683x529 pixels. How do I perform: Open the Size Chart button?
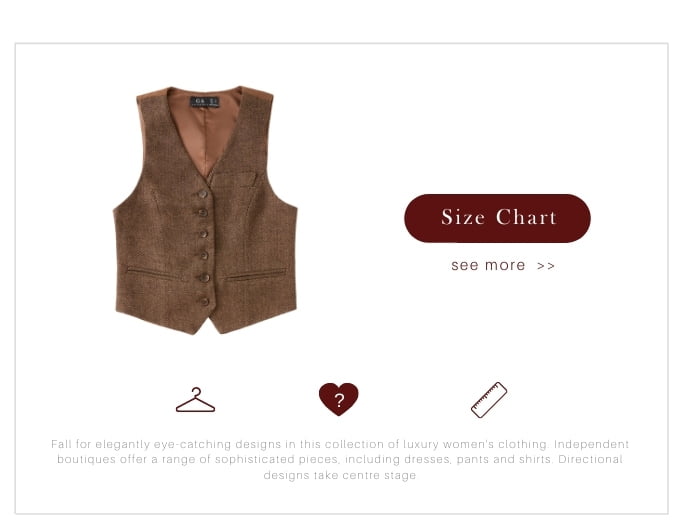coord(497,218)
